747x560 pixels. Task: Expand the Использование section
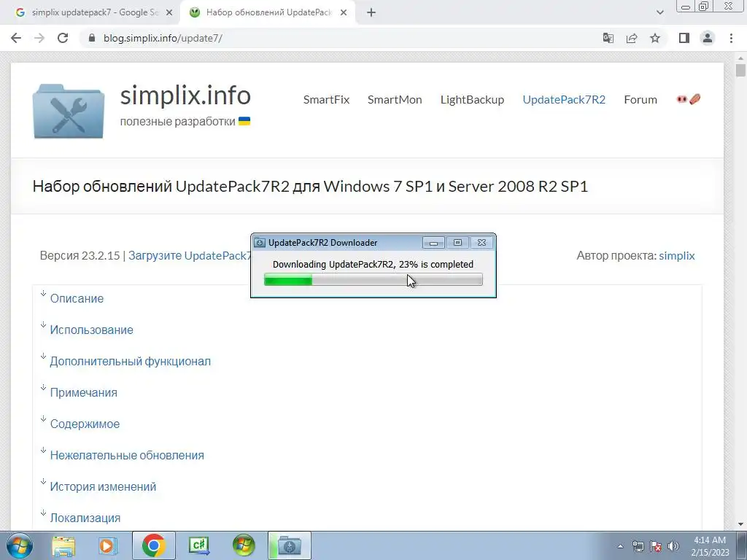[x=91, y=330]
